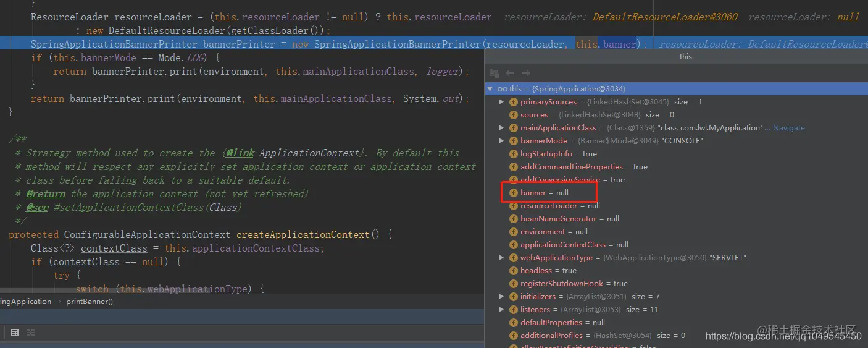Expand the listeners node

coord(501,310)
